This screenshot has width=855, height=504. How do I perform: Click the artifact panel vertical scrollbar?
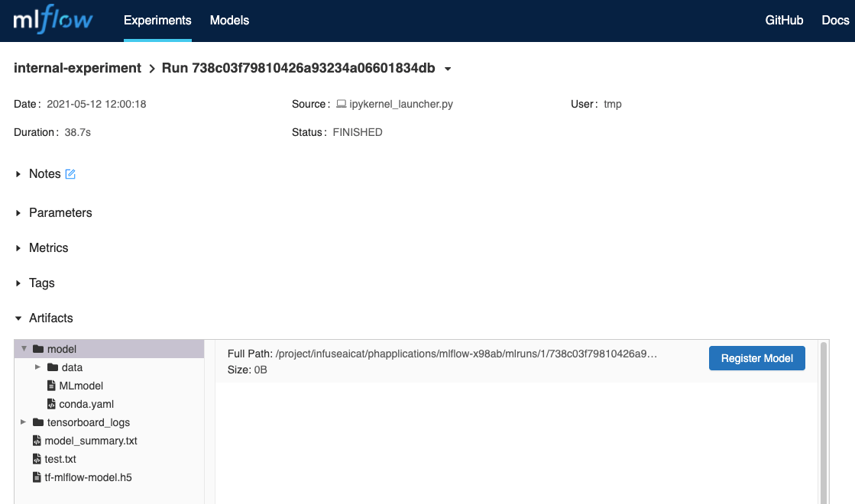pyautogui.click(x=824, y=423)
